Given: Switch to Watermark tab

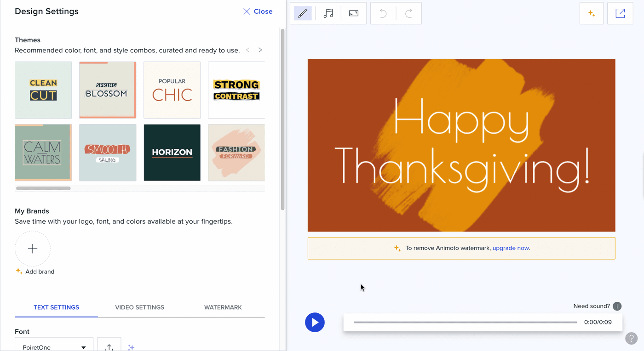Looking at the screenshot, I should (x=223, y=307).
